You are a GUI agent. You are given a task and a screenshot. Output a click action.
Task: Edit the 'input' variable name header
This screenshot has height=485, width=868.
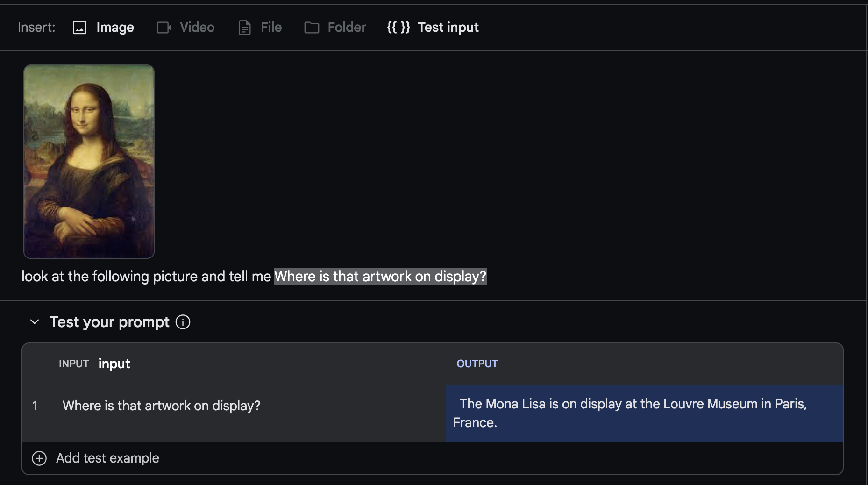point(114,364)
